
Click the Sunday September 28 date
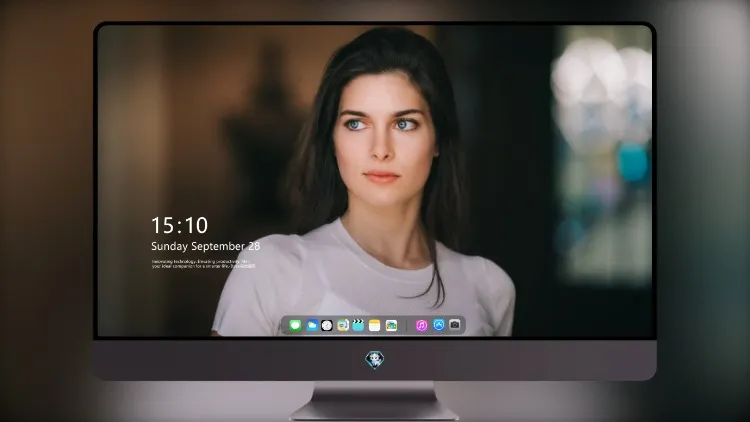click(206, 246)
